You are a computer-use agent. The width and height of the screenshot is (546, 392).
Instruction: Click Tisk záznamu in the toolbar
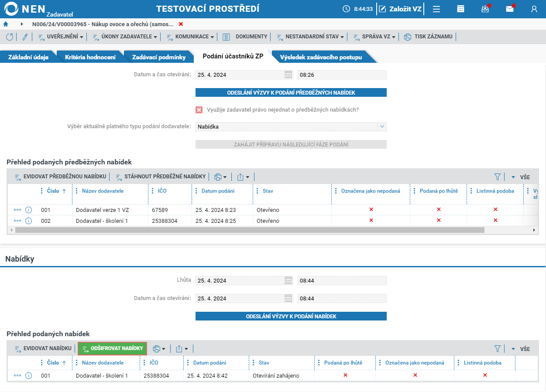428,37
